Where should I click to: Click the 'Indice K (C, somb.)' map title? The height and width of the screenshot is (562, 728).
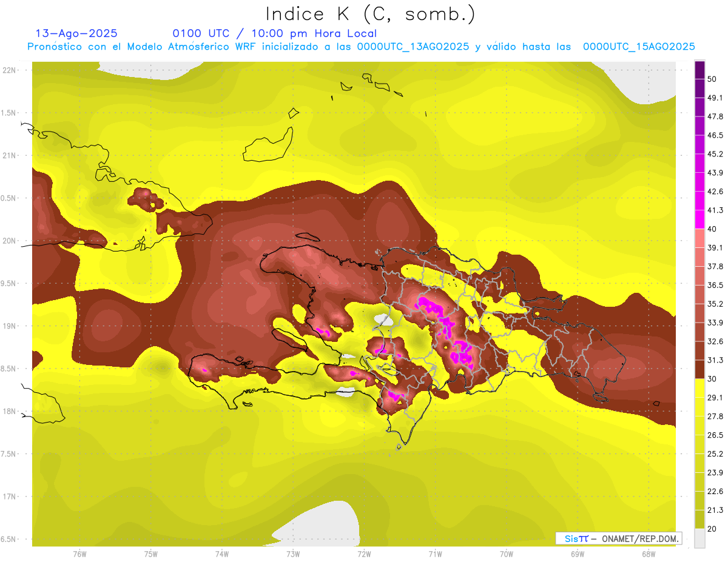tap(370, 14)
